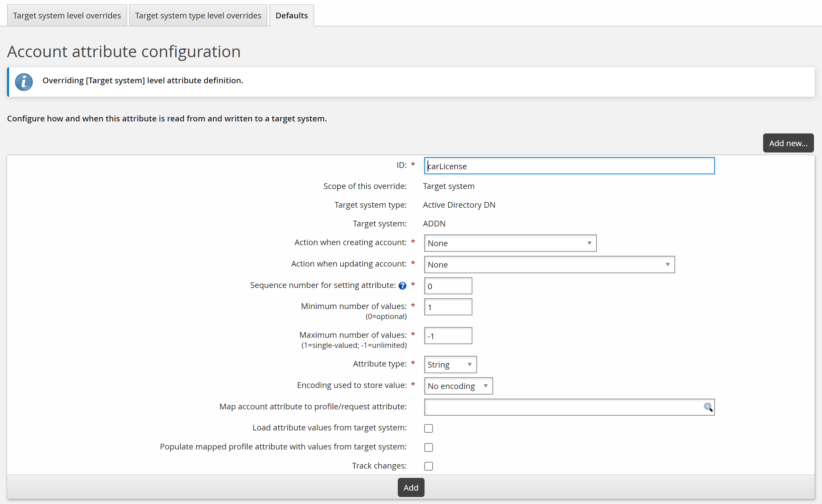Open Action when creating account dropdown

510,243
